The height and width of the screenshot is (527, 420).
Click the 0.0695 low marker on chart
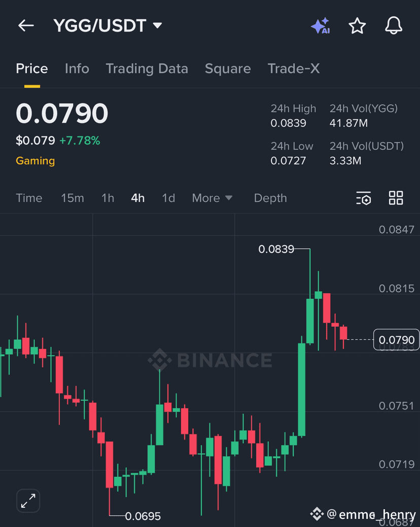pos(143,516)
